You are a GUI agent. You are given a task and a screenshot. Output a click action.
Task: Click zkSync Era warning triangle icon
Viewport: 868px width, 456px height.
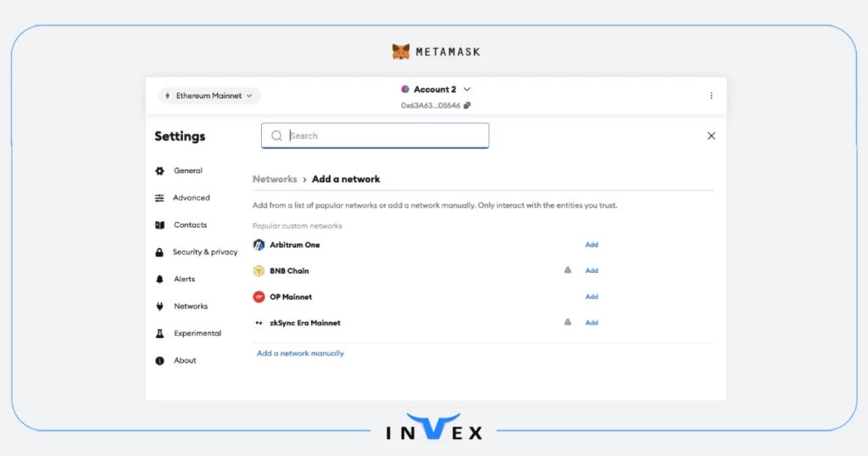pos(567,322)
